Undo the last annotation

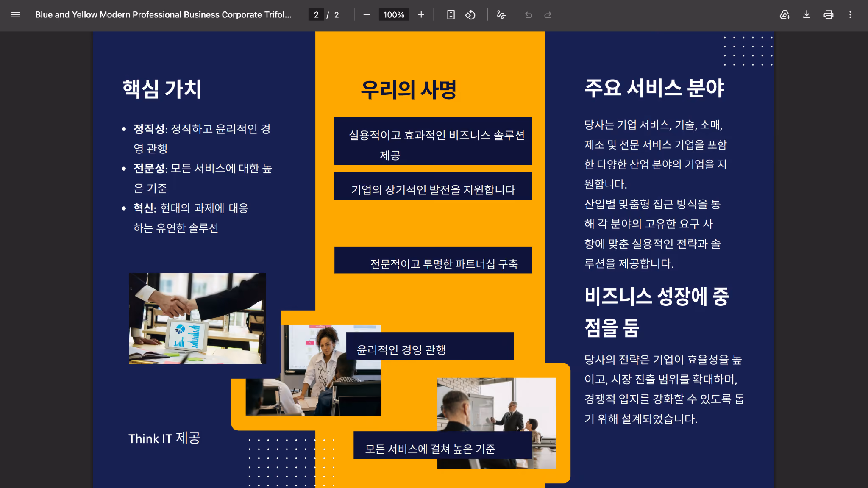point(529,15)
